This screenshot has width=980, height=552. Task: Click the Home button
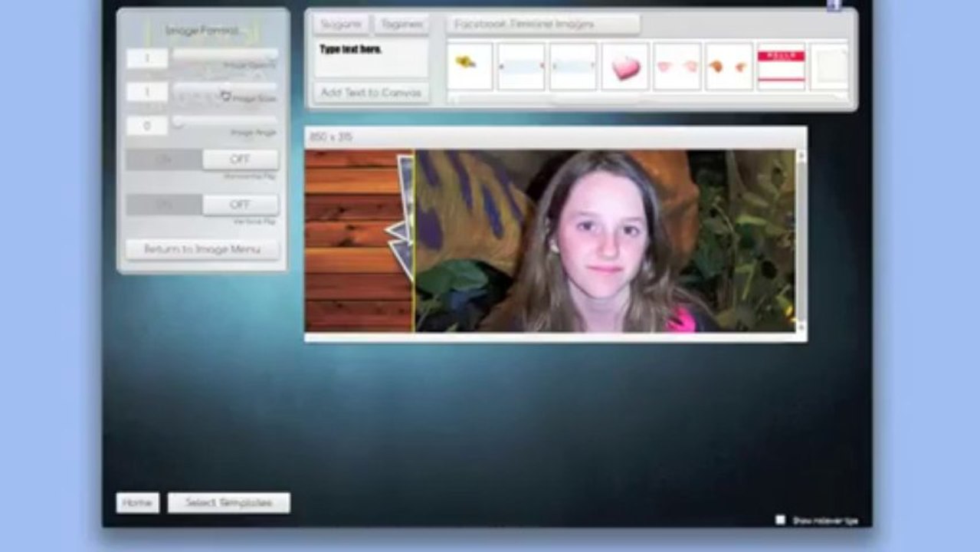click(138, 503)
